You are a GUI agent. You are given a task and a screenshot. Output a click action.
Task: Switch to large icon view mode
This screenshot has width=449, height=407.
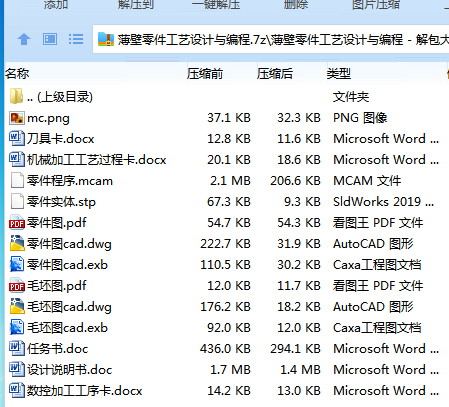[50, 39]
